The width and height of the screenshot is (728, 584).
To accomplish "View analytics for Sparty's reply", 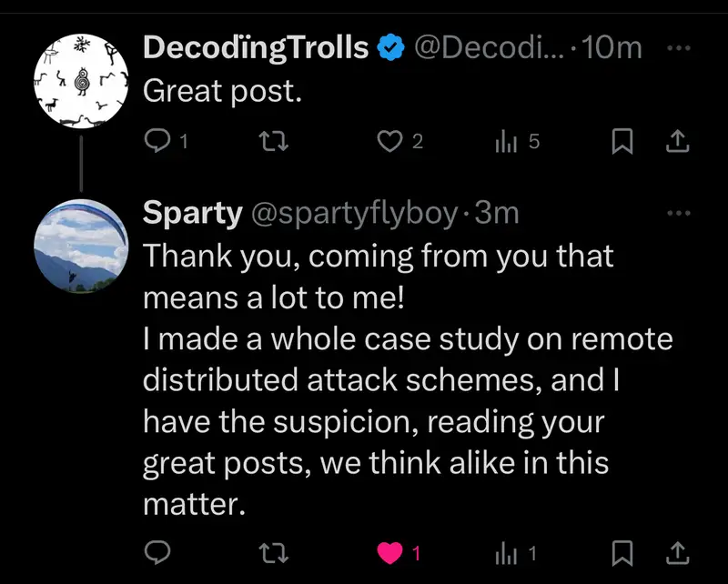I will pos(506,551).
